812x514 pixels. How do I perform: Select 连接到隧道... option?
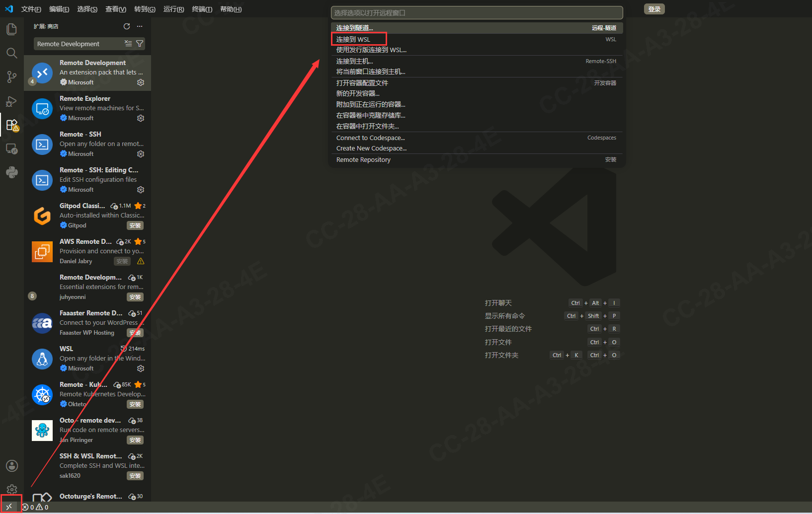pyautogui.click(x=477, y=28)
